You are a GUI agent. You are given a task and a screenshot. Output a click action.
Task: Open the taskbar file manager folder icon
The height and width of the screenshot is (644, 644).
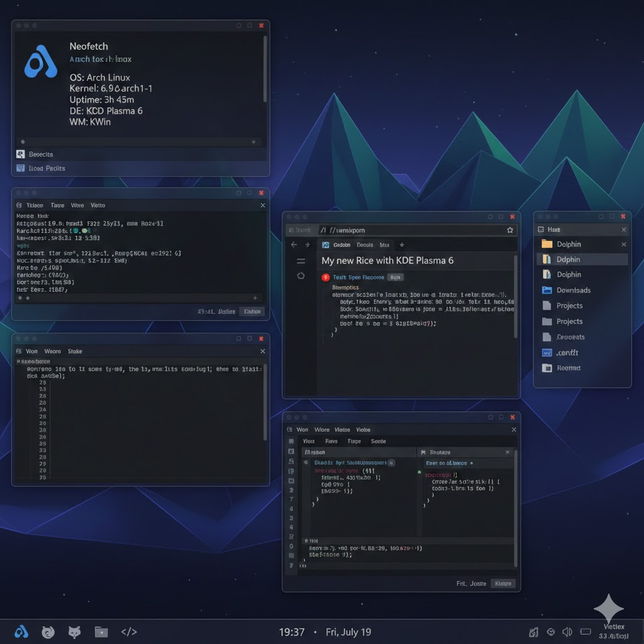[101, 632]
